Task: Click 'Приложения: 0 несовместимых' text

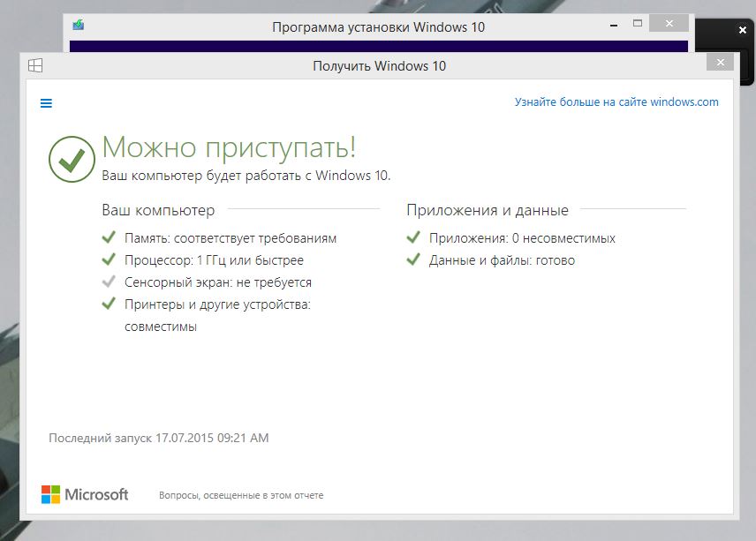Action: (522, 238)
